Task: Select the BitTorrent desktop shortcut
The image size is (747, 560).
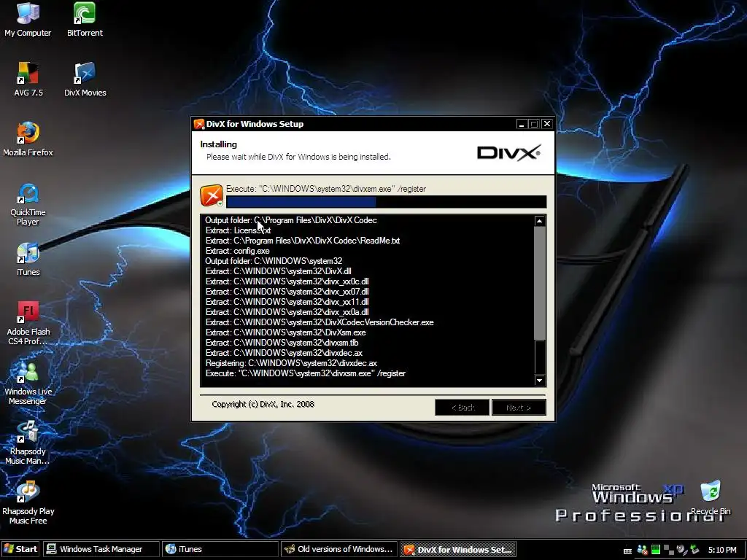Action: point(85,20)
